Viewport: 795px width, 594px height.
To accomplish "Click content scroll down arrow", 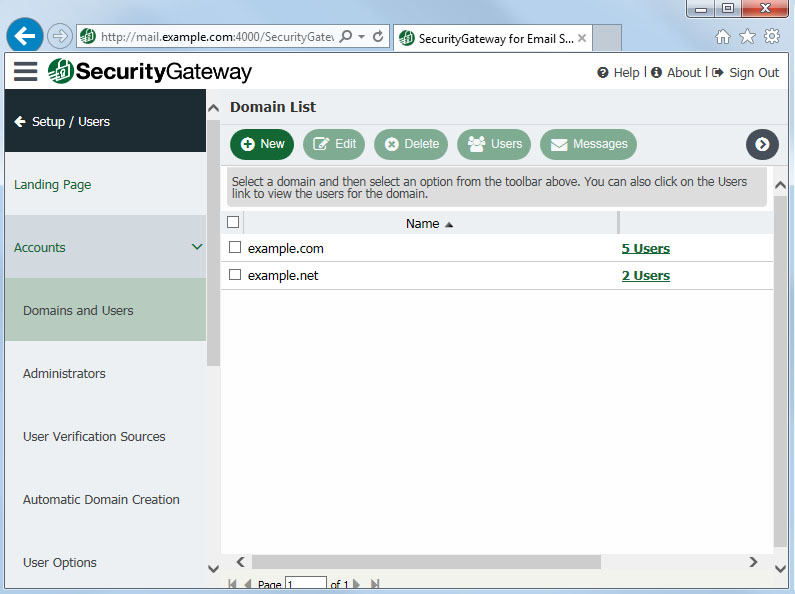I will [x=781, y=569].
